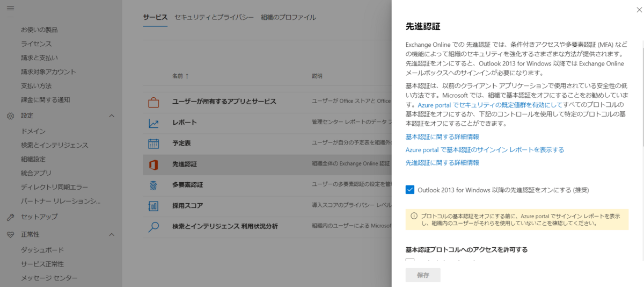Open メッセージ センター in sidebar
The width and height of the screenshot is (644, 287).
tap(49, 278)
